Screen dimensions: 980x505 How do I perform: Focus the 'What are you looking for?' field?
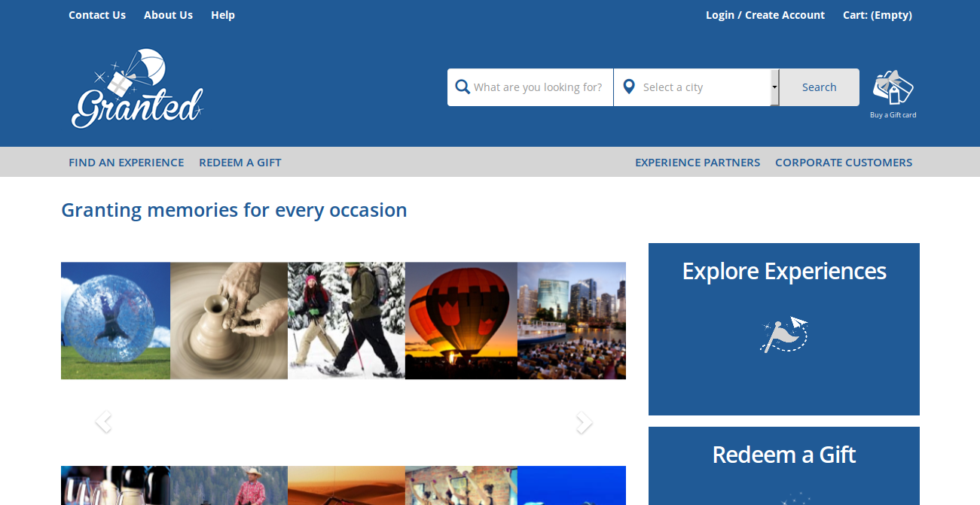537,87
